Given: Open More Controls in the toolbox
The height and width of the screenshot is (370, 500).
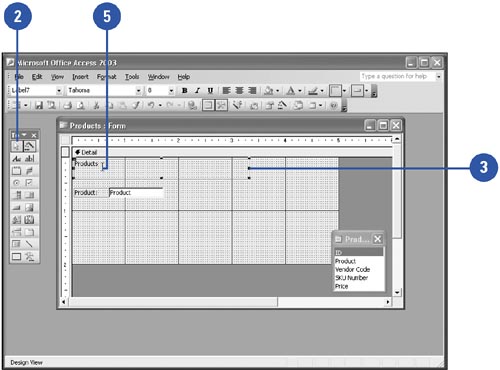Looking at the screenshot, I should (x=29, y=256).
